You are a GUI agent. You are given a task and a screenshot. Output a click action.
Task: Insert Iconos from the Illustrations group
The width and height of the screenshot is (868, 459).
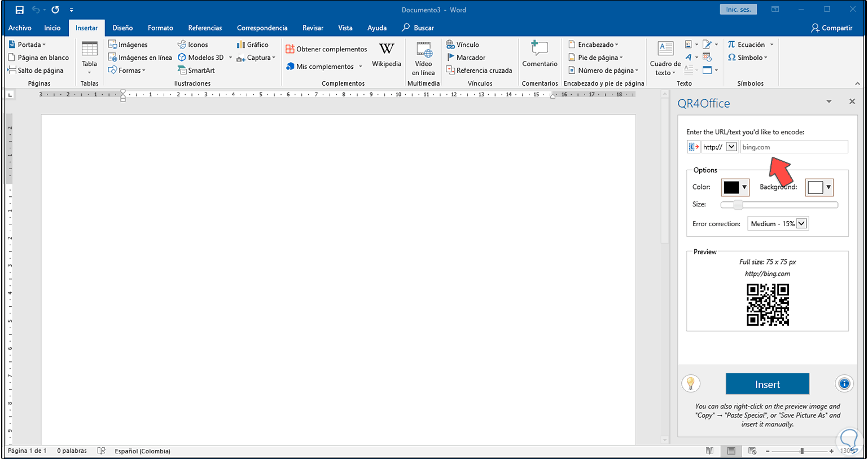pyautogui.click(x=193, y=45)
